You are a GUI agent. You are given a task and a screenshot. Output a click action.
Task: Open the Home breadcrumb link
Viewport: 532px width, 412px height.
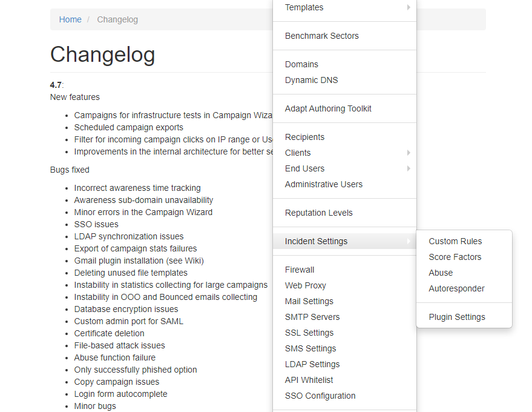[70, 19]
